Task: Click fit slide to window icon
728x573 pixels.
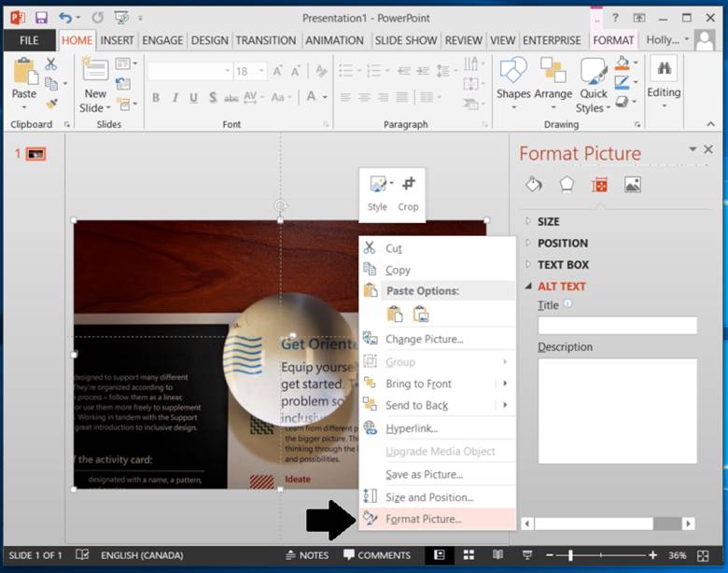Action: [703, 555]
